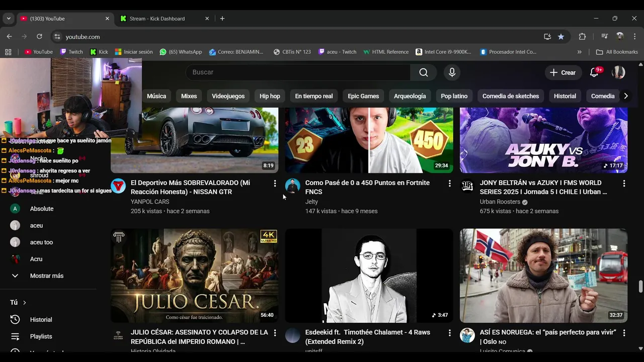Open the tab search dropdown arrow

pyautogui.click(x=8, y=19)
